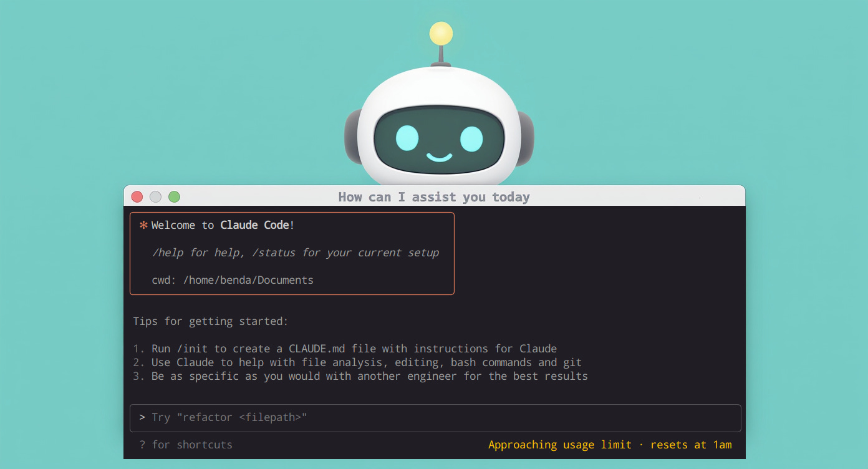Click the "? for shortcuts" hint
This screenshot has width=868, height=469.
[x=186, y=445]
